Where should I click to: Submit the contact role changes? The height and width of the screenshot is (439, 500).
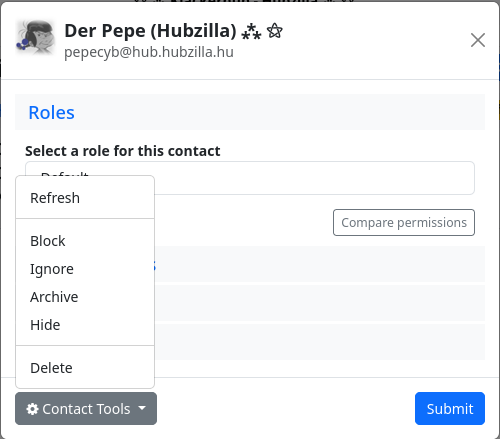[450, 409]
